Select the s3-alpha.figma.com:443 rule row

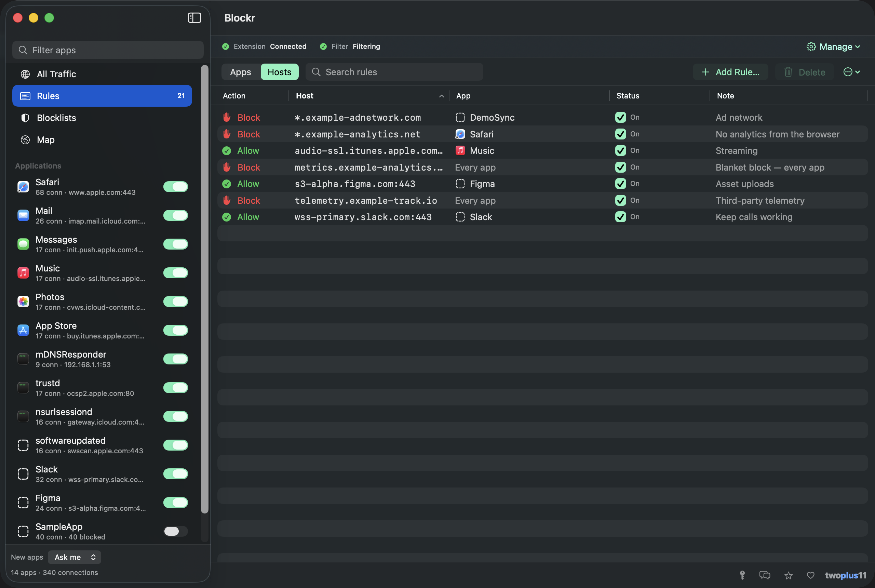tap(542, 184)
